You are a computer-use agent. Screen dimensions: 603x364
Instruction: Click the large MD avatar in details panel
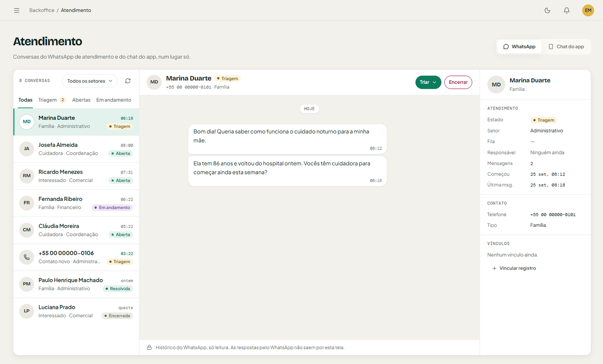pos(496,85)
